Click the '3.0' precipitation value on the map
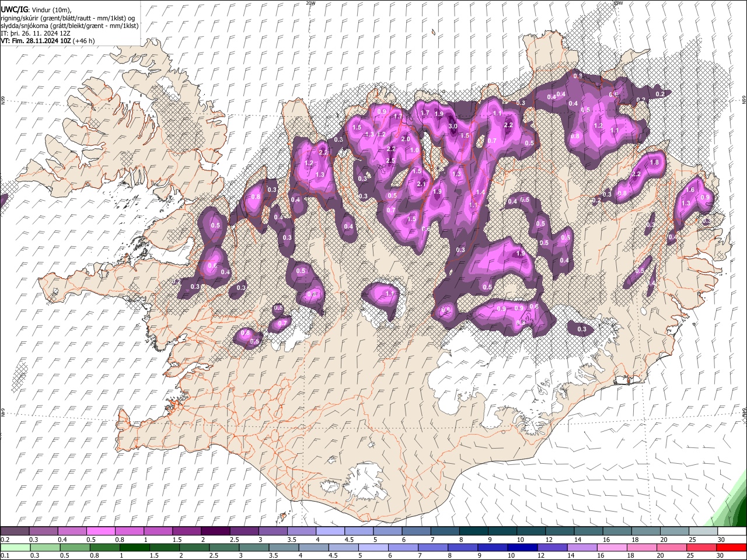The image size is (747, 560). pos(452,126)
